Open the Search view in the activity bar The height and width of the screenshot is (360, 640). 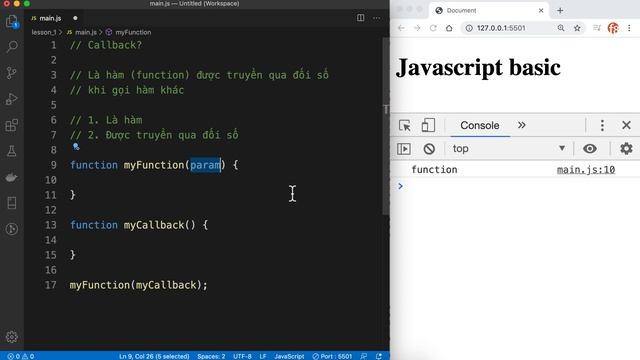(12, 47)
